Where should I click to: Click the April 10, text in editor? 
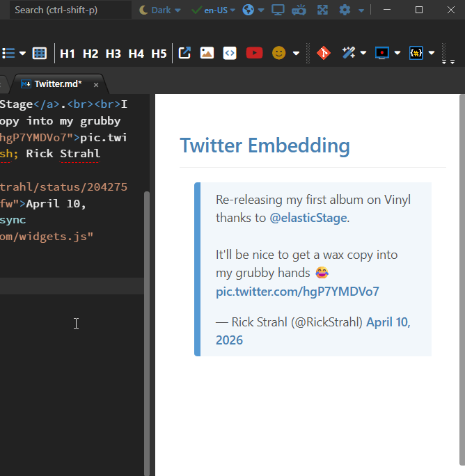point(56,203)
